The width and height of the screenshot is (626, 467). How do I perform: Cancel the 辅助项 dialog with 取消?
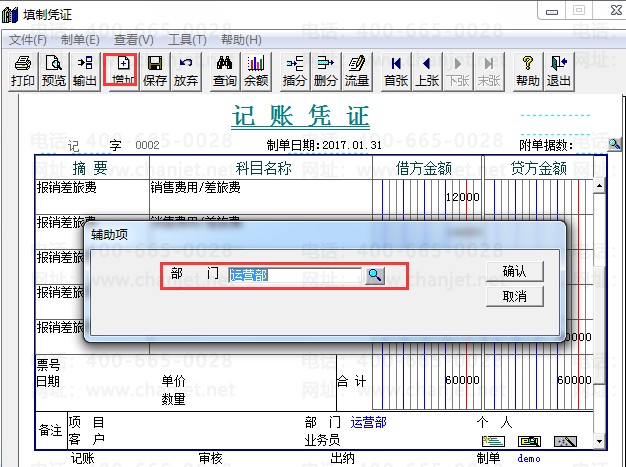click(515, 296)
